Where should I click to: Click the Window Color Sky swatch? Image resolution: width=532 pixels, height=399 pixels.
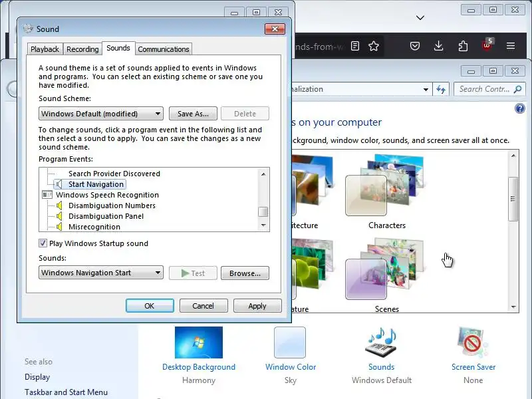(x=290, y=342)
